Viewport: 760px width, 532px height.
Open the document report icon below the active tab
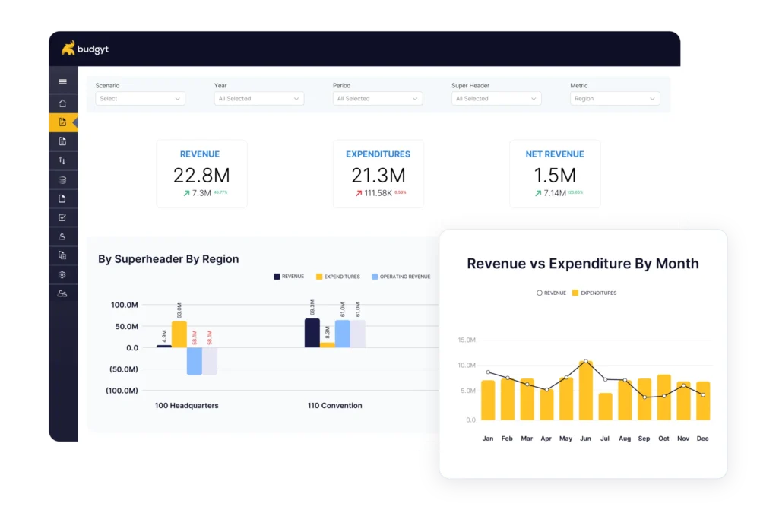(x=63, y=141)
